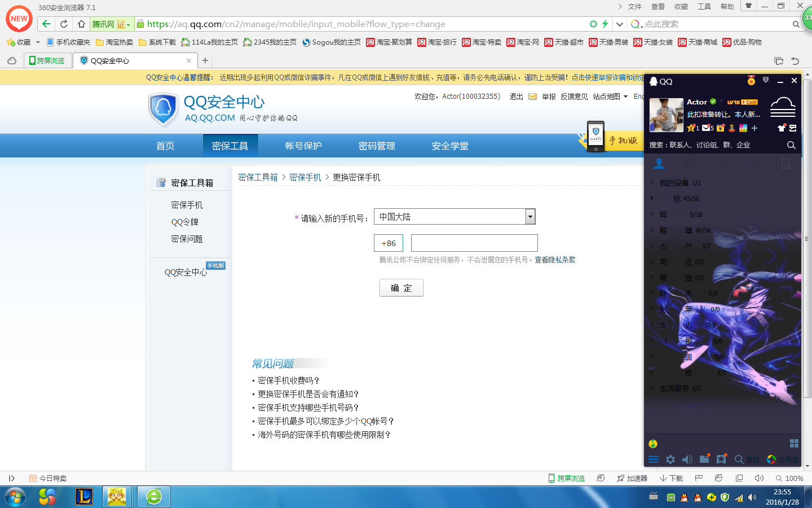Click the QQ medal icon in title bar
This screenshot has width=812, height=508.
point(751,81)
